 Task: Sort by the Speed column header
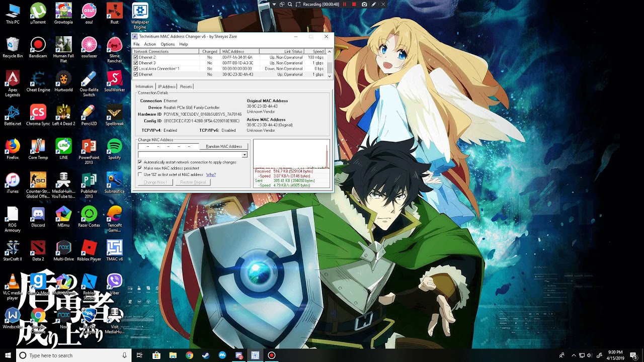pyautogui.click(x=315, y=51)
